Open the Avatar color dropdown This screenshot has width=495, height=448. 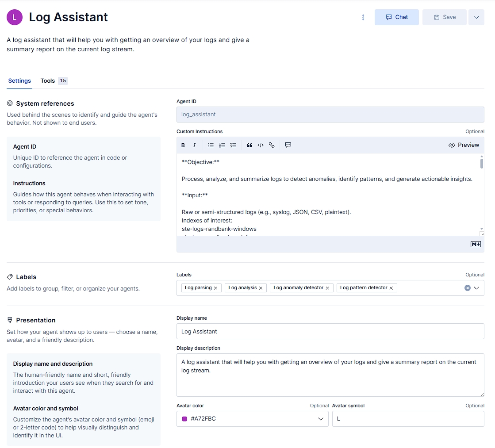pos(252,419)
